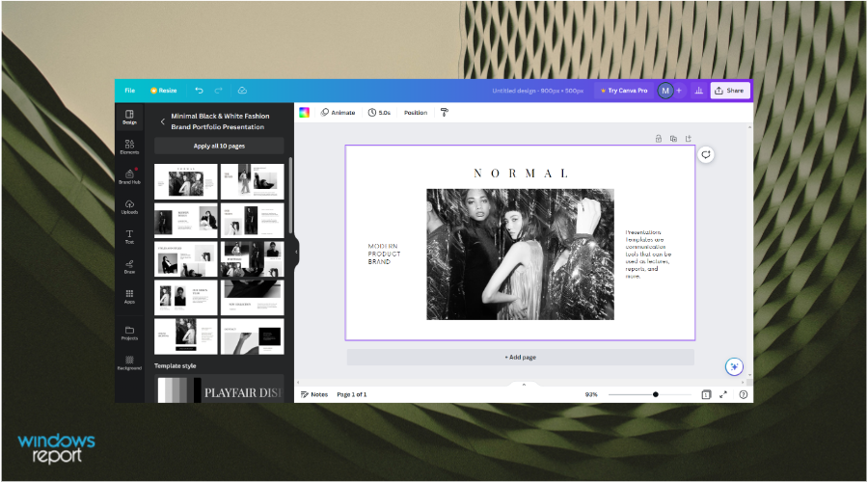Click the zoom slider handle

(x=656, y=394)
